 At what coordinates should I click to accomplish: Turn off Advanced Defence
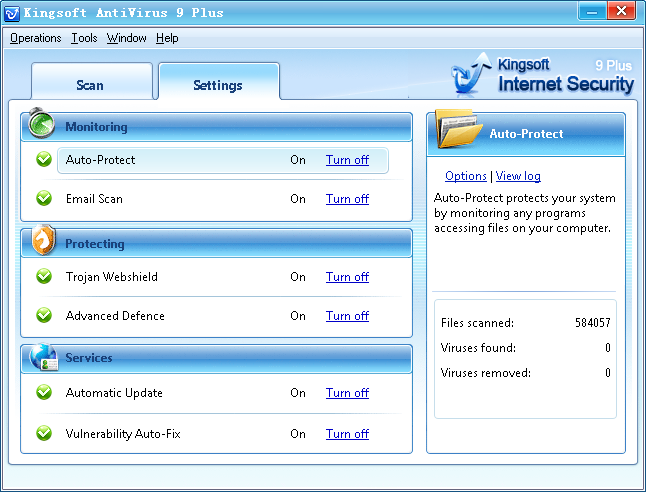tap(347, 316)
